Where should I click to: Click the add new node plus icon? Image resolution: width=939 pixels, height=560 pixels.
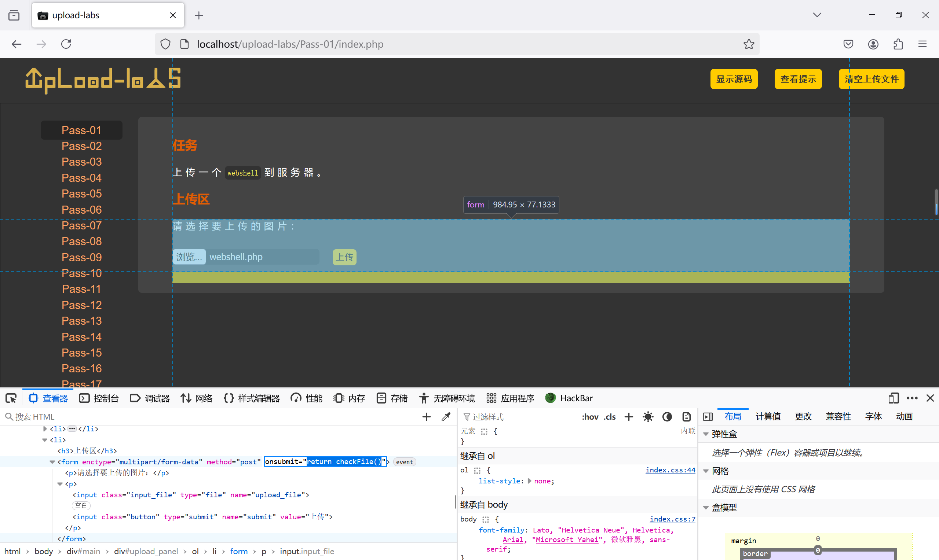(x=426, y=417)
